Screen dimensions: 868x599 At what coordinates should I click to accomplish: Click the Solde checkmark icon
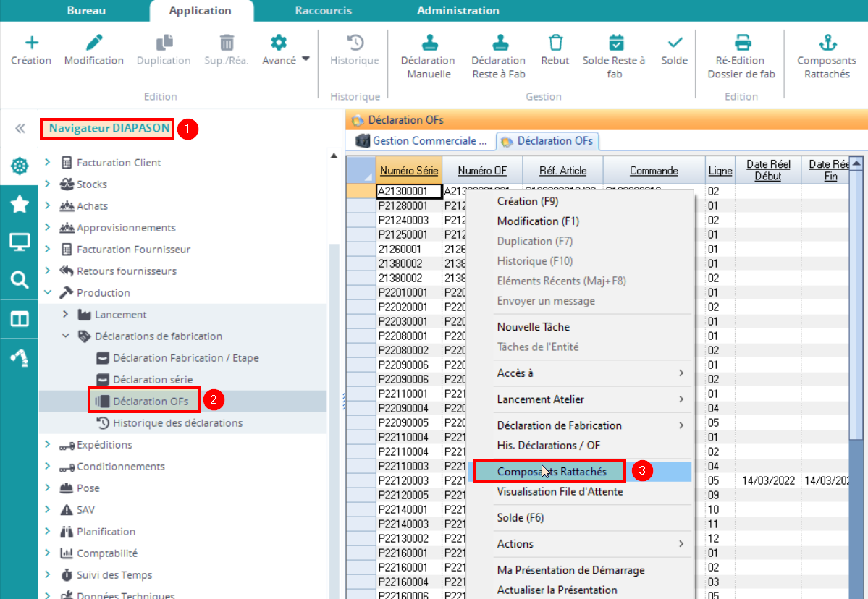pos(675,42)
